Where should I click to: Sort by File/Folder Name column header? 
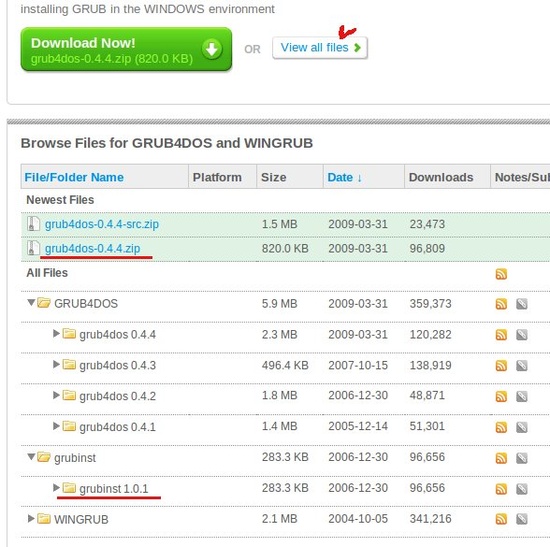(x=74, y=177)
